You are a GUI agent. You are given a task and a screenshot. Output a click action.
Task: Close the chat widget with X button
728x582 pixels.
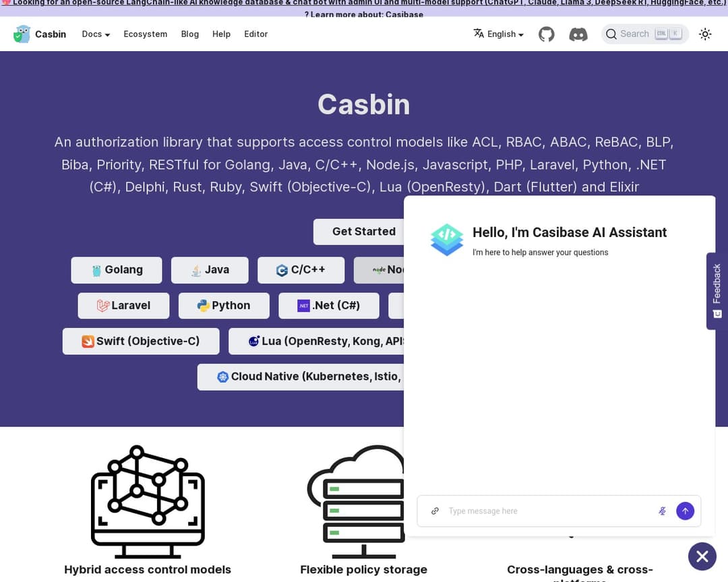click(x=702, y=556)
